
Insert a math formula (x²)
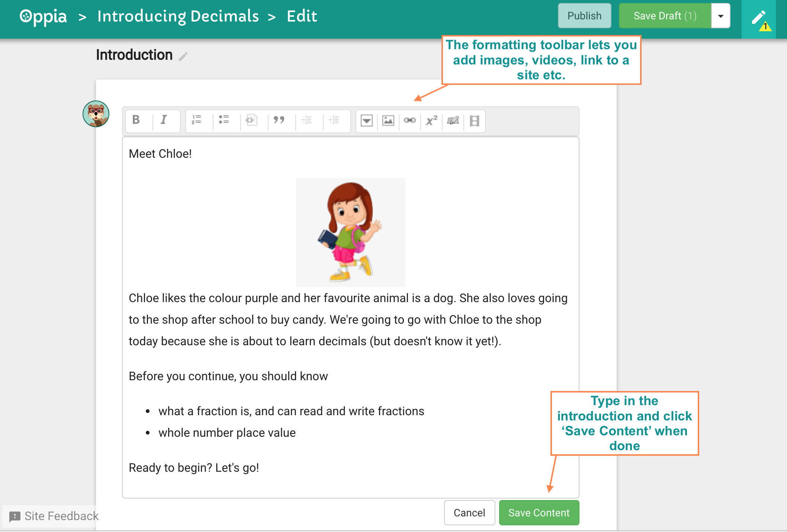(x=431, y=121)
